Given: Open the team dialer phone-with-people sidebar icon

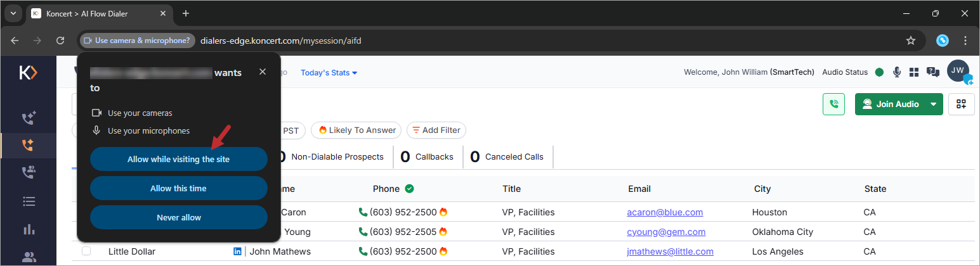Looking at the screenshot, I should coord(29,172).
